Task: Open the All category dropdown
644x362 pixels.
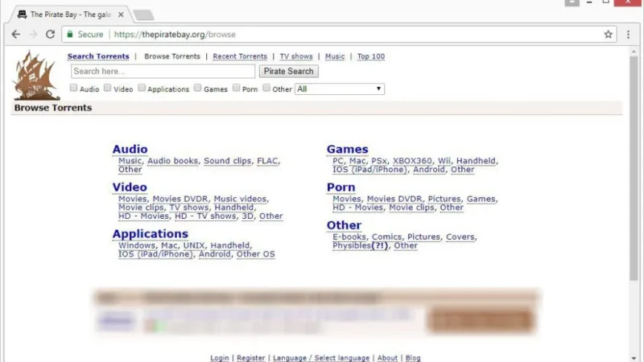Action: pos(339,89)
